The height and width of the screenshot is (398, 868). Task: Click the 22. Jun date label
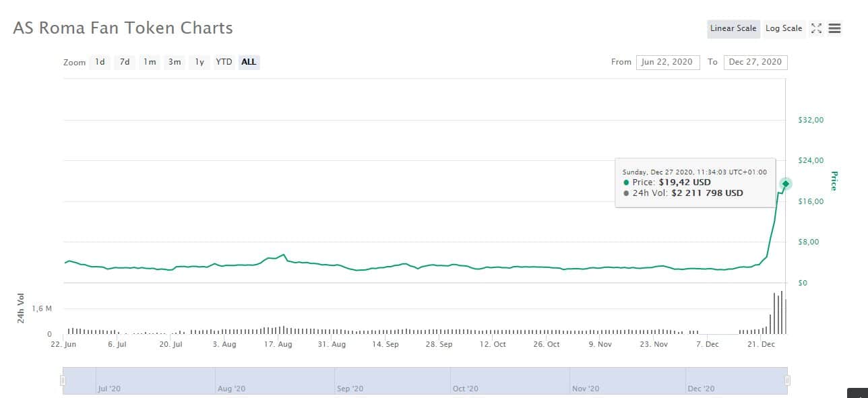[64, 344]
